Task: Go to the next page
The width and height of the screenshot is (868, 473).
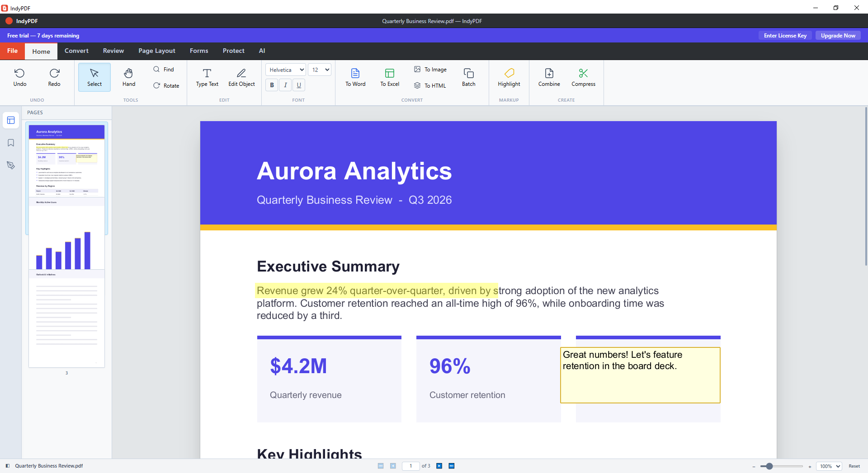Action: pos(439,466)
